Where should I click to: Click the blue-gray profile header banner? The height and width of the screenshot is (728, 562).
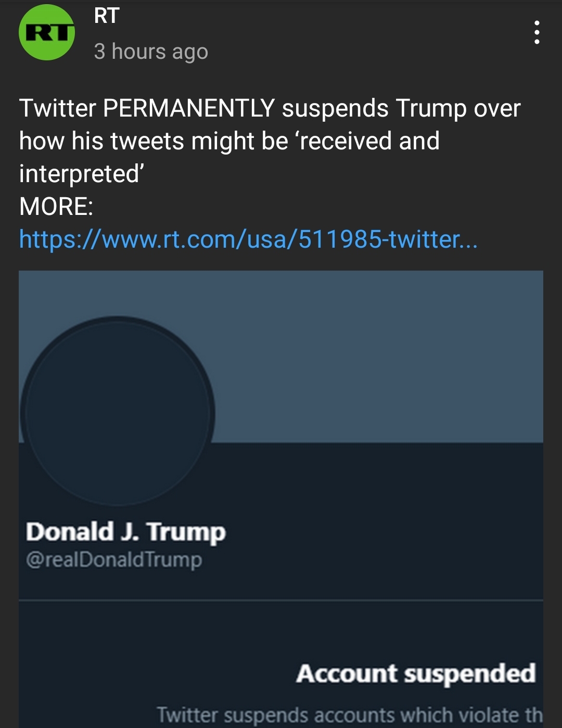point(375,354)
